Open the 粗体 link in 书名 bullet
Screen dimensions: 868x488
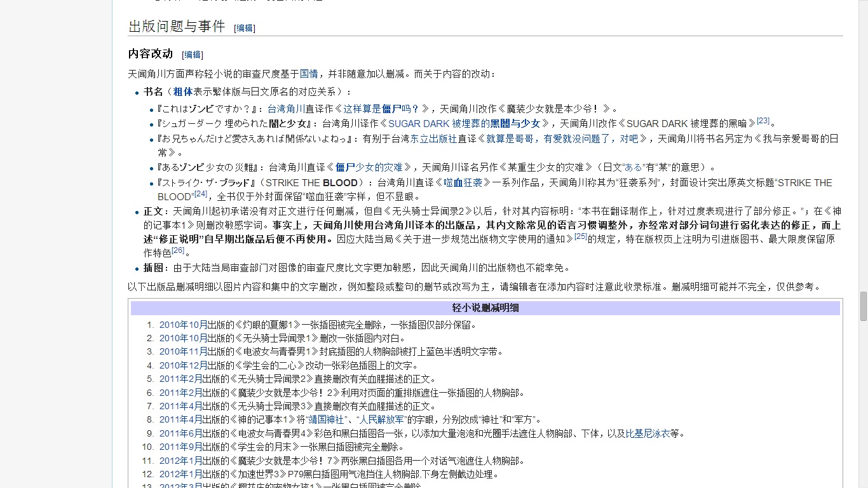[x=183, y=91]
